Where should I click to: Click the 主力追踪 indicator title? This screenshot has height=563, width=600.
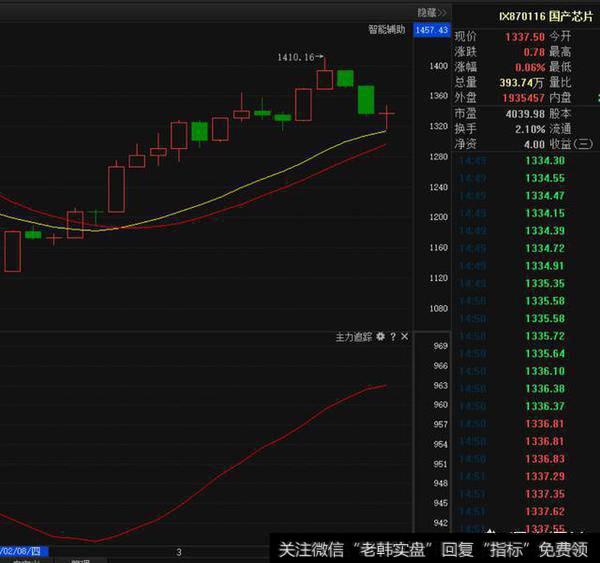[x=353, y=337]
